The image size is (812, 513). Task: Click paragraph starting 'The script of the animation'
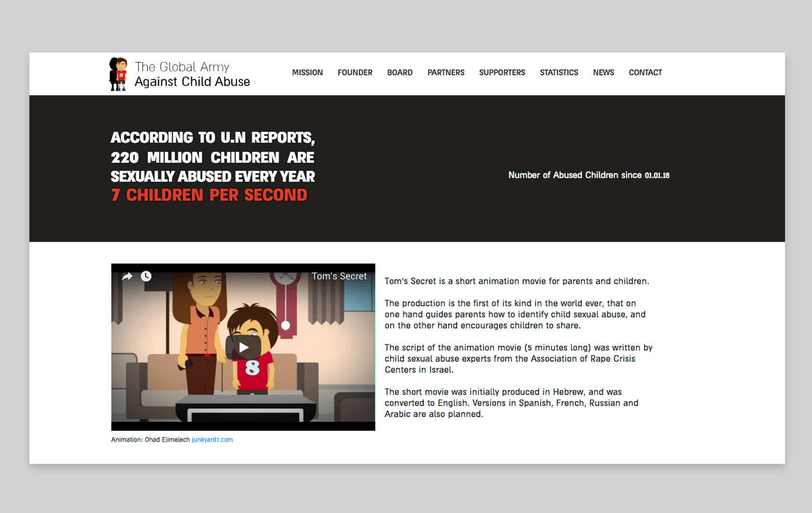tap(519, 359)
